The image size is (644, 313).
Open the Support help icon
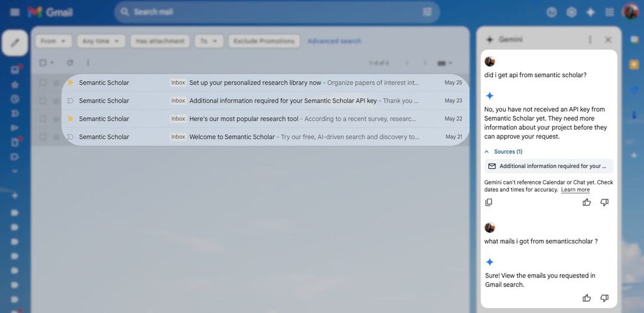pyautogui.click(x=552, y=13)
